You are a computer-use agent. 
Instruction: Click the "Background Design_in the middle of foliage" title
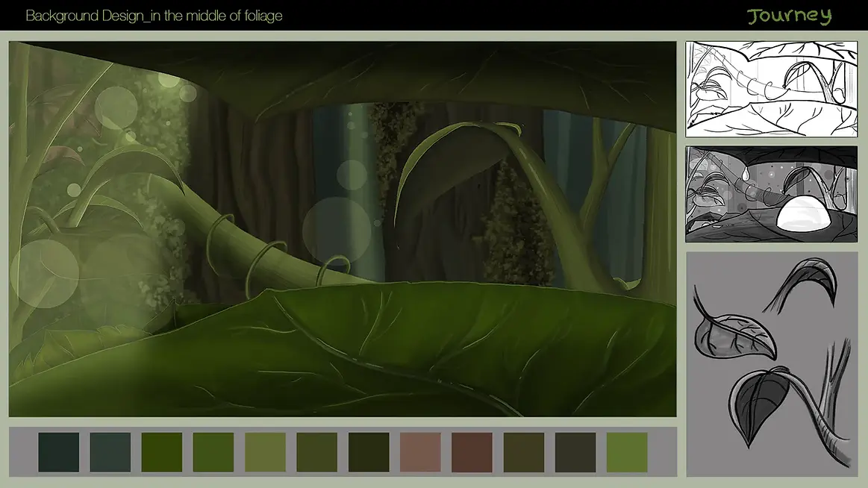(154, 16)
